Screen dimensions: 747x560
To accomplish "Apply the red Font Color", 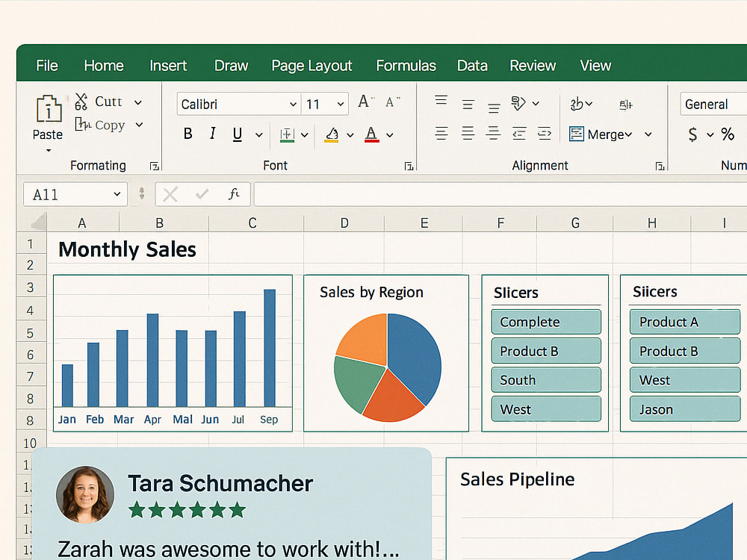I will click(371, 134).
